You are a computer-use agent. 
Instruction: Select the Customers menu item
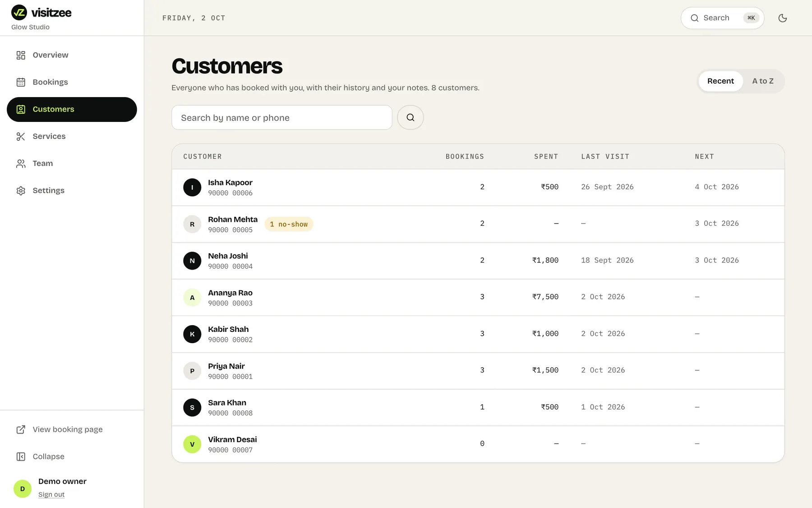coord(72,109)
